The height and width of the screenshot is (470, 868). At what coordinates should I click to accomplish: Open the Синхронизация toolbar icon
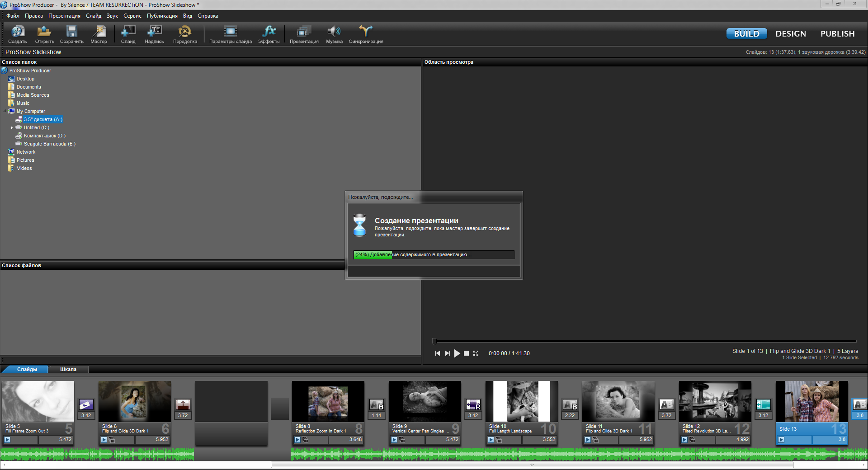[366, 32]
